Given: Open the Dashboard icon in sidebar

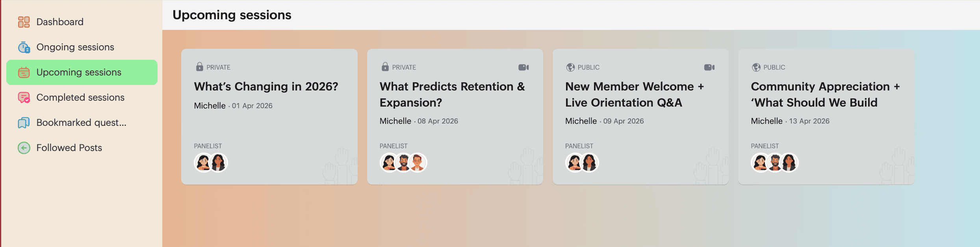Looking at the screenshot, I should point(24,22).
